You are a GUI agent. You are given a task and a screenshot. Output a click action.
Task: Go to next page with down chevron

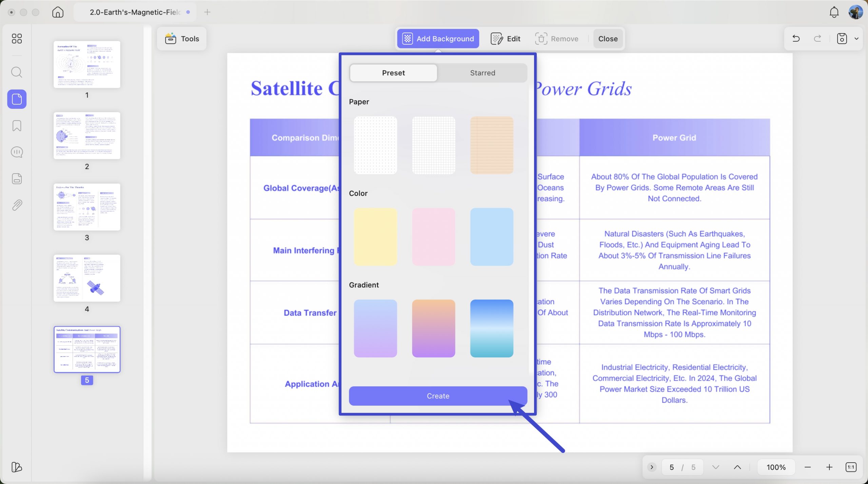[x=715, y=467]
